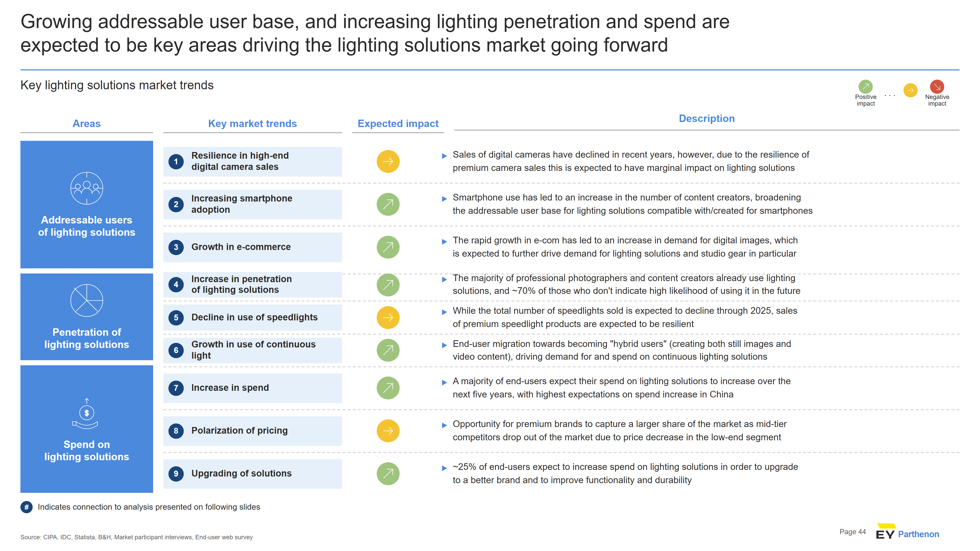
Task: Click bullet triangle before ~25% end-users text
Action: pyautogui.click(x=444, y=468)
